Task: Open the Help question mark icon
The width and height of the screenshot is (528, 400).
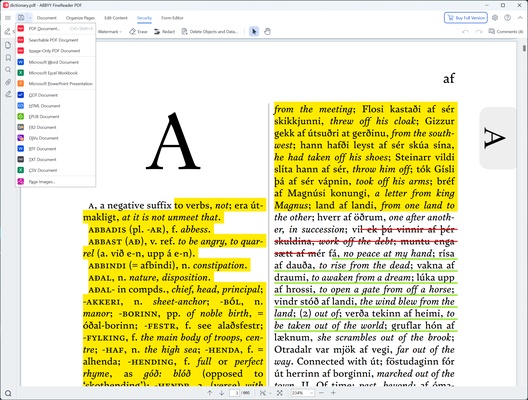Action: [x=507, y=18]
